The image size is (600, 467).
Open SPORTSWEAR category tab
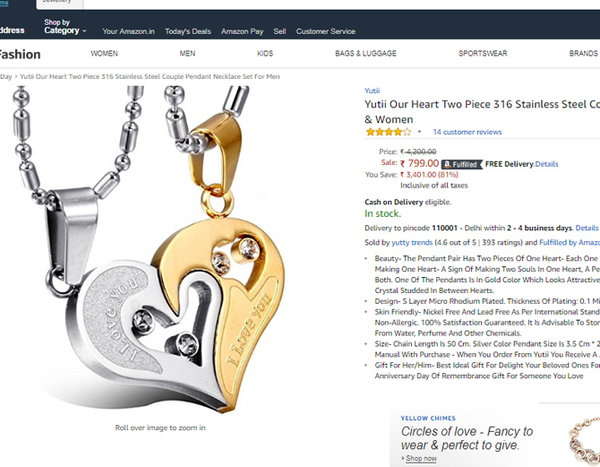[483, 53]
